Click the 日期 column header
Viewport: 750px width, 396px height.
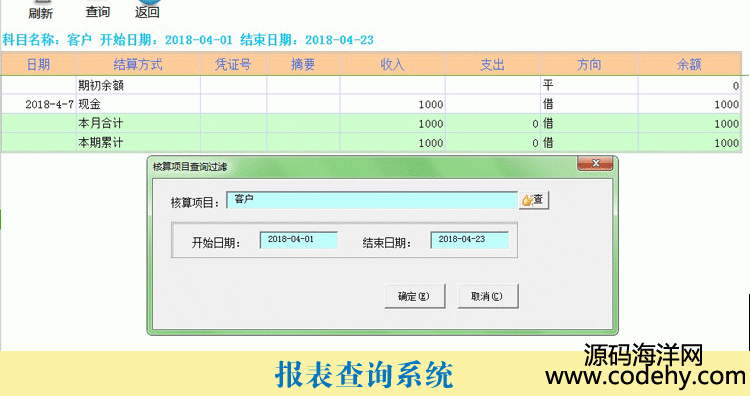[x=38, y=64]
